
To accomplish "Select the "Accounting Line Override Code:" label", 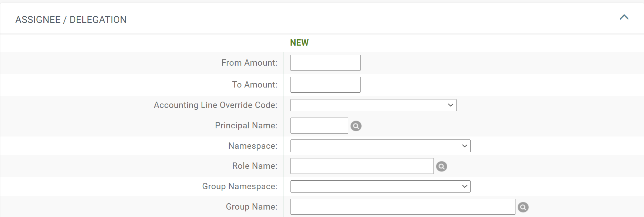I will pyautogui.click(x=215, y=105).
